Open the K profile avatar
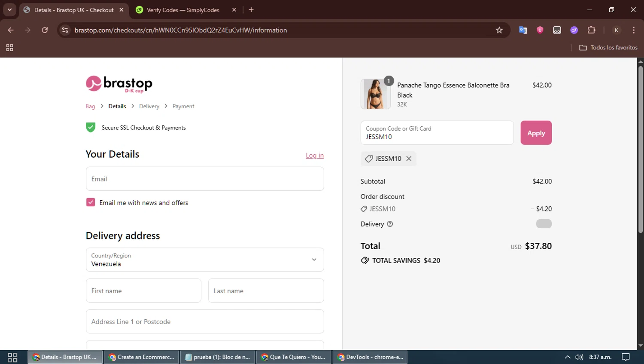The height and width of the screenshot is (364, 644). pos(616,30)
